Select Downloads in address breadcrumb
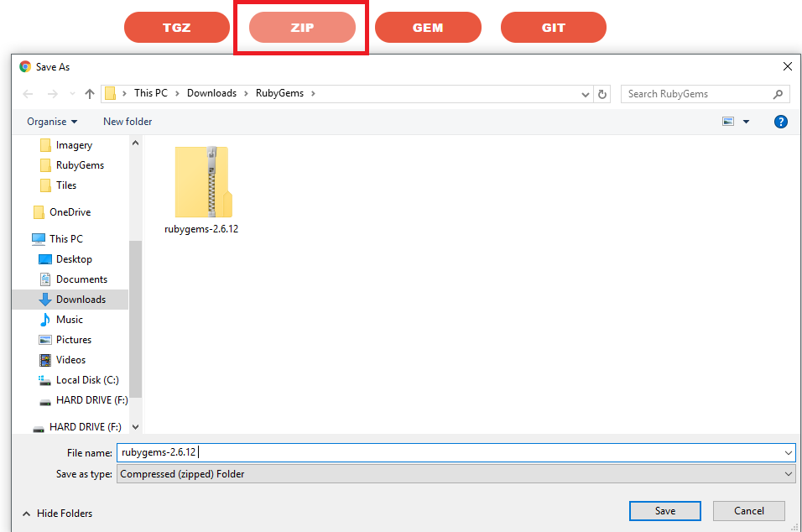802x532 pixels. [x=211, y=93]
